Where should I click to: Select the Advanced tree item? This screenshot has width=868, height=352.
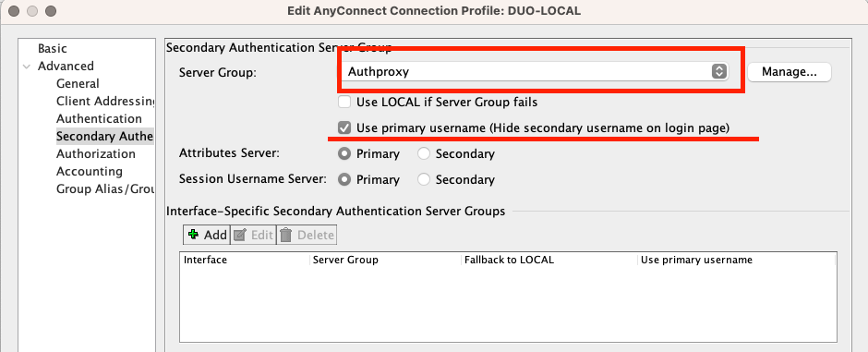click(x=66, y=67)
